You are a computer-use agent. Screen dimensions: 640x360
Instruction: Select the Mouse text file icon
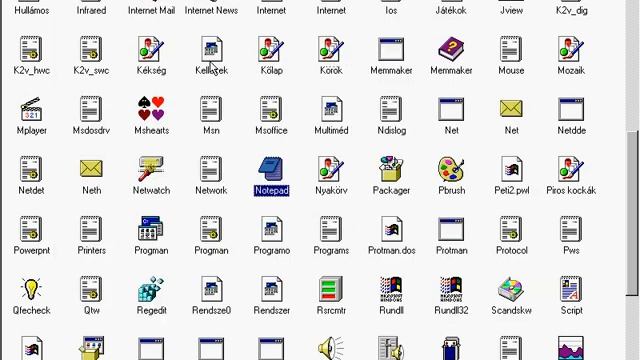(x=511, y=49)
